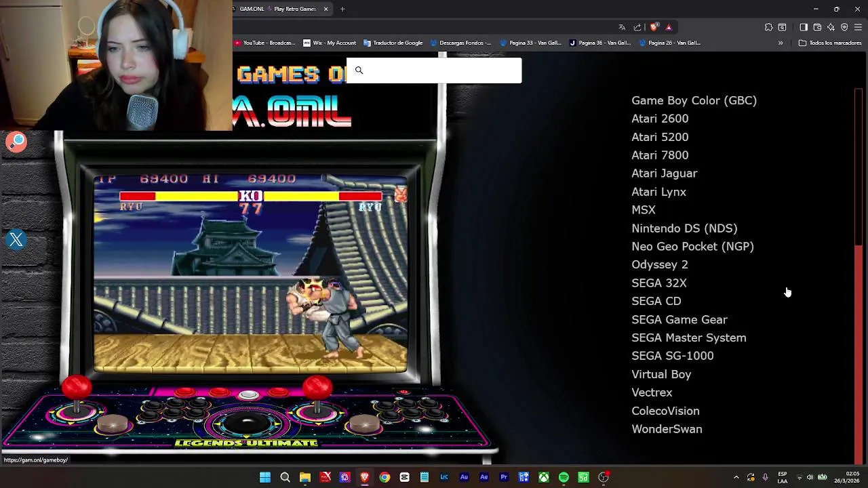The height and width of the screenshot is (488, 868).
Task: Open the Game Boy Color (GBC) console link
Action: (694, 100)
